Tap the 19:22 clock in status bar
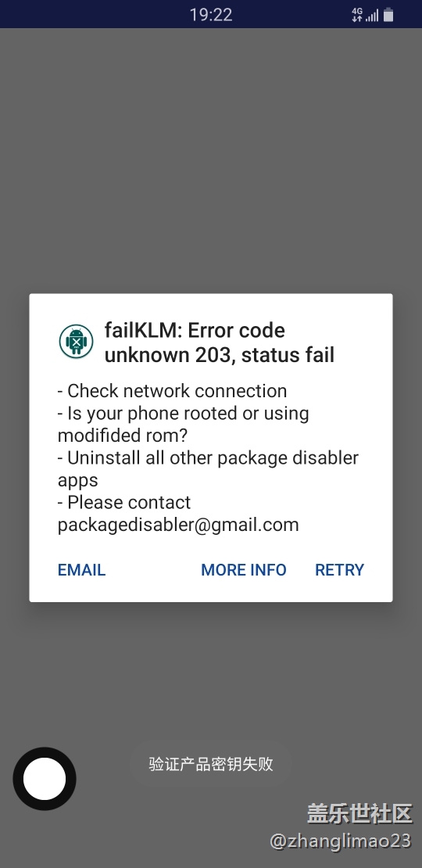 [211, 15]
